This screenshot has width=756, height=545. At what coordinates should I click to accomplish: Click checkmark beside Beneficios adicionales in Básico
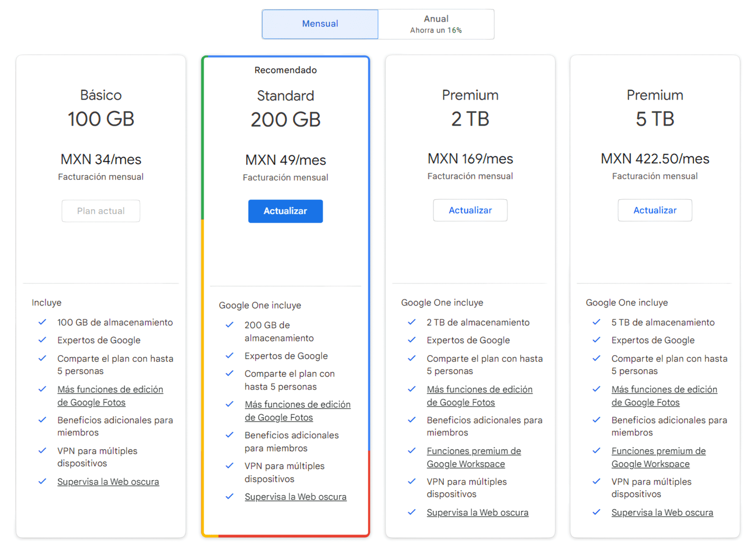point(42,419)
